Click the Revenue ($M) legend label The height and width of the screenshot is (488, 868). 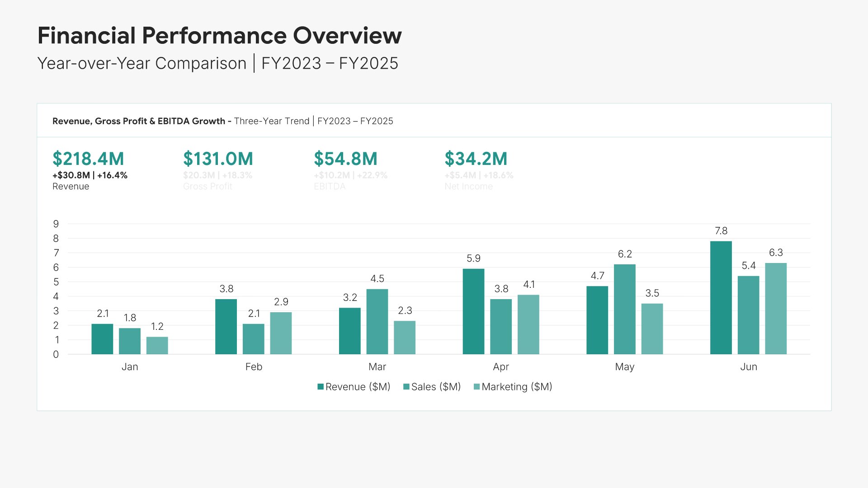click(358, 387)
